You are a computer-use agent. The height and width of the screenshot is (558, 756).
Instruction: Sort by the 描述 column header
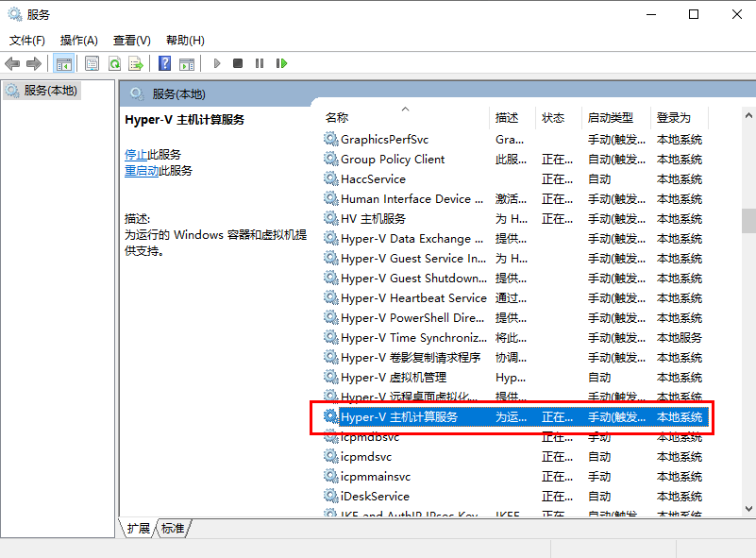507,118
